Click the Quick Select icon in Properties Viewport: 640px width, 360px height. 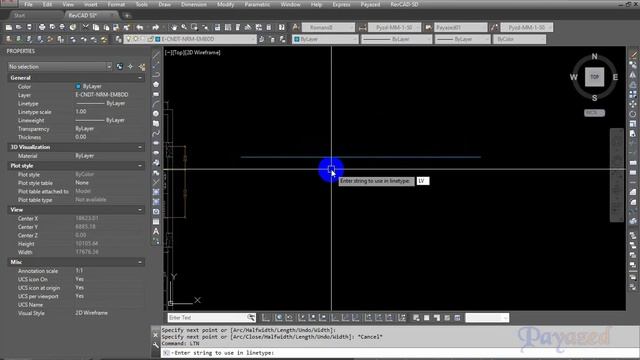coord(142,67)
